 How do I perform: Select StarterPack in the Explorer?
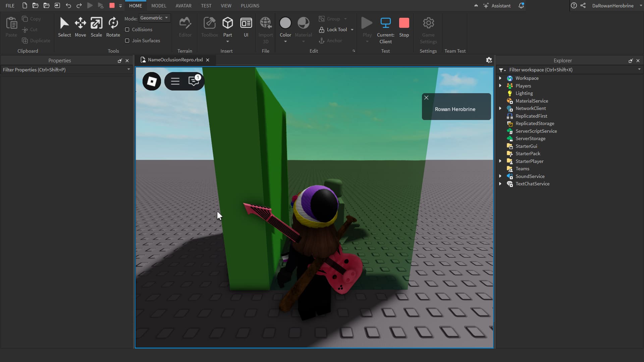click(x=528, y=154)
